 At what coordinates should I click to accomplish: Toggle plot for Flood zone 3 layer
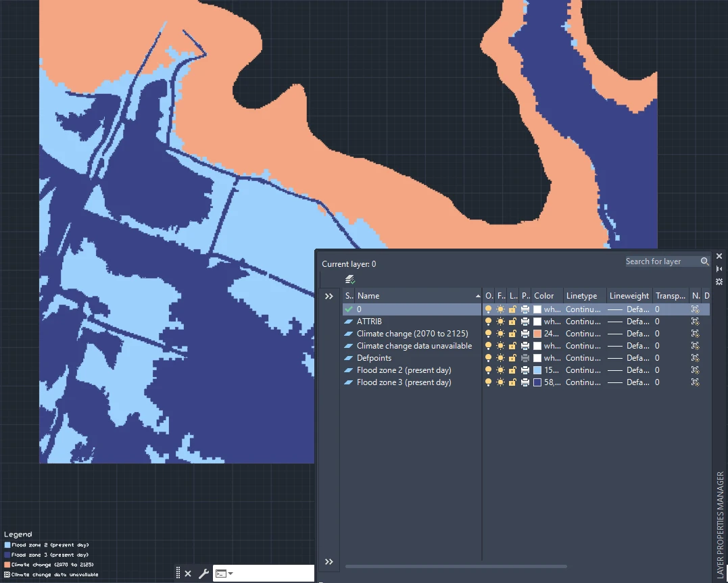pyautogui.click(x=525, y=382)
